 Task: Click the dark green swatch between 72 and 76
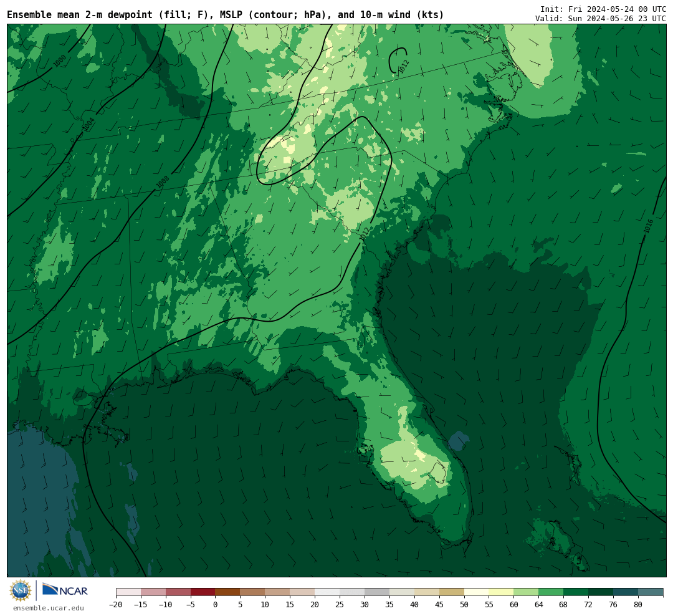pyautogui.click(x=601, y=592)
